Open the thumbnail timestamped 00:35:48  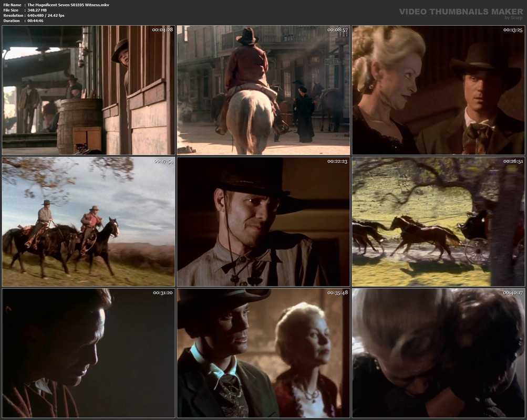[x=264, y=353]
